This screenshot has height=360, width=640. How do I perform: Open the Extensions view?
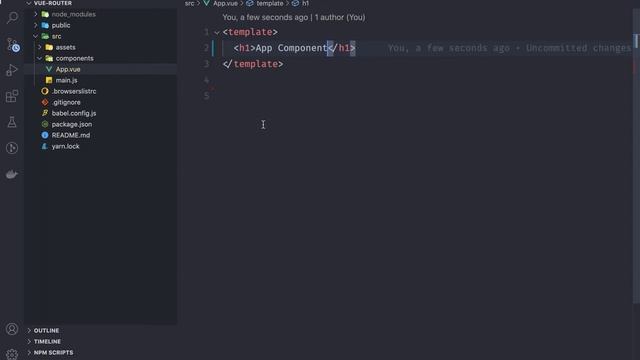pos(12,96)
